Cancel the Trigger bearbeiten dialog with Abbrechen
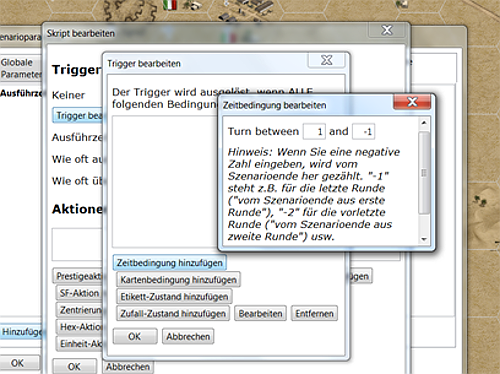Viewport: 500px width, 374px height. coord(188,337)
